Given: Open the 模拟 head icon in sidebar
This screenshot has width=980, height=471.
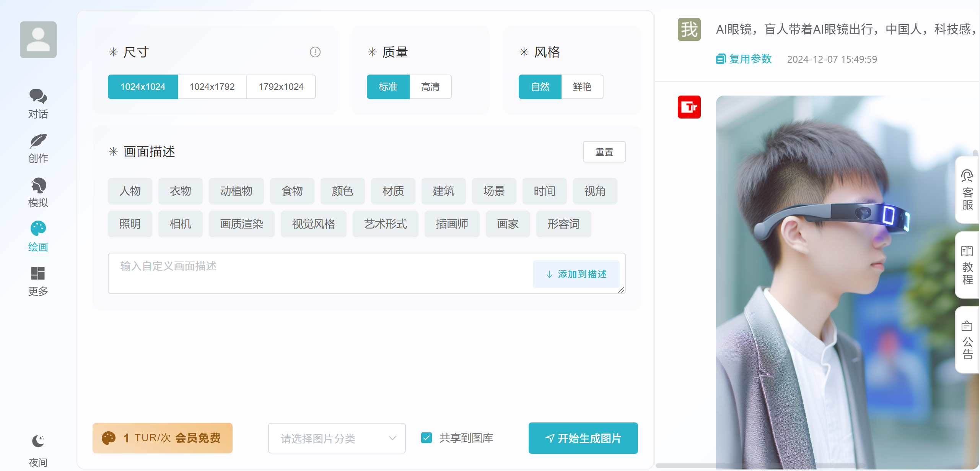Looking at the screenshot, I should [x=38, y=186].
